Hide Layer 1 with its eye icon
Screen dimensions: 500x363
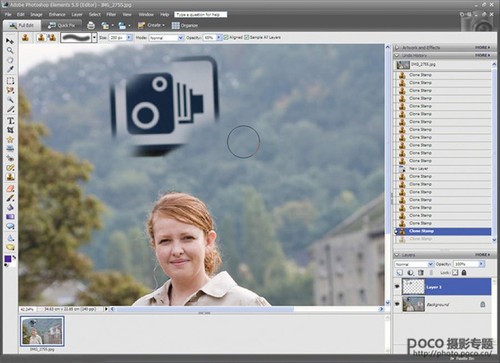(397, 287)
